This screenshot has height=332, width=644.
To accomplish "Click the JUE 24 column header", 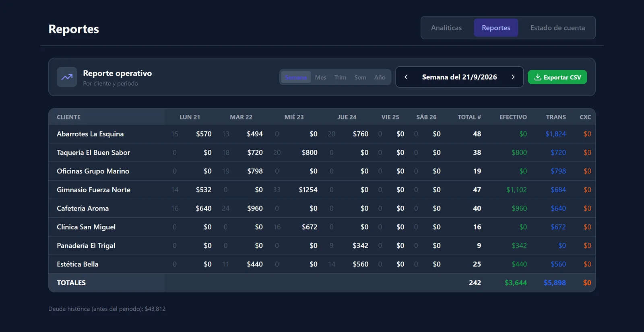I will pos(347,117).
